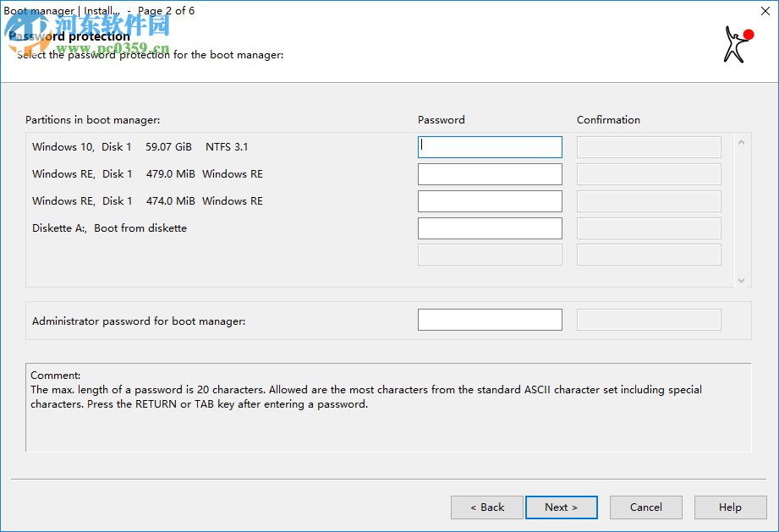
Task: Select the Diskette A: boot entry
Action: click(x=109, y=228)
